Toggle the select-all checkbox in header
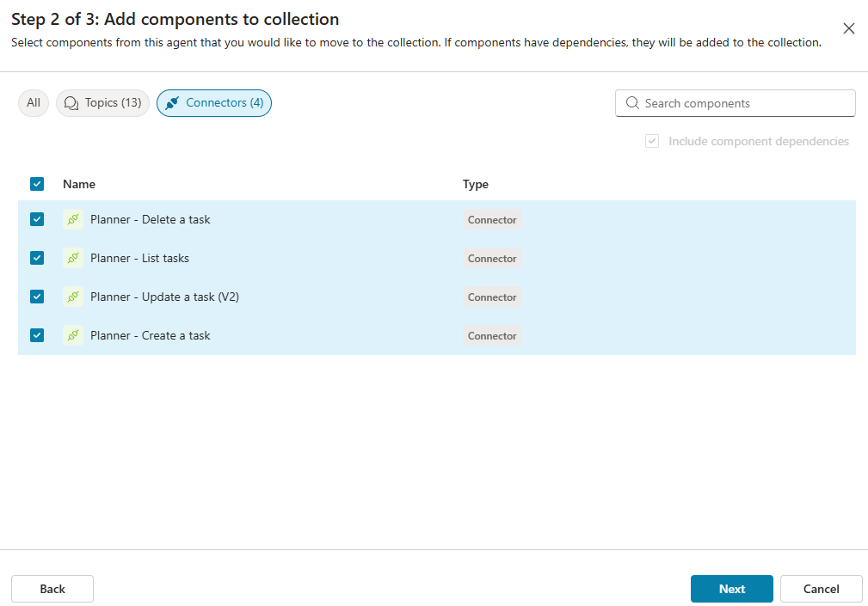 37,184
